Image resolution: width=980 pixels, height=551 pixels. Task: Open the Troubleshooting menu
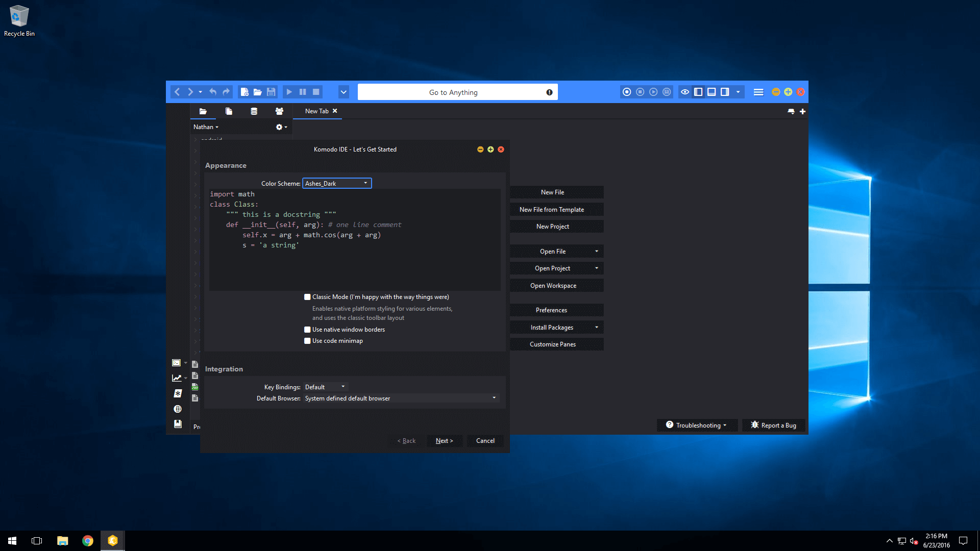tap(697, 425)
